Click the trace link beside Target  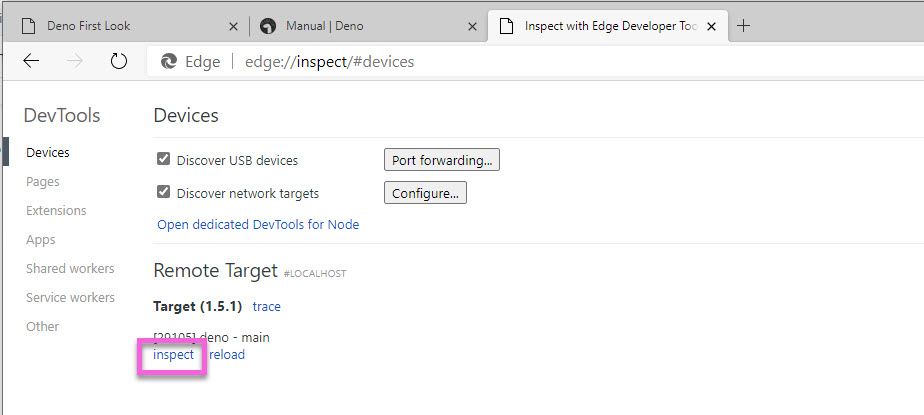(x=267, y=306)
